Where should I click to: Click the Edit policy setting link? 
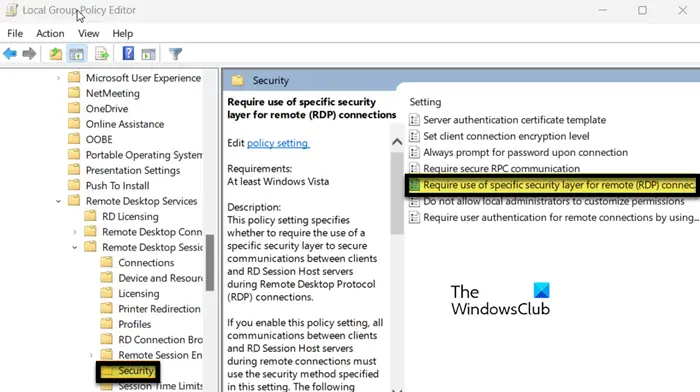coord(278,143)
